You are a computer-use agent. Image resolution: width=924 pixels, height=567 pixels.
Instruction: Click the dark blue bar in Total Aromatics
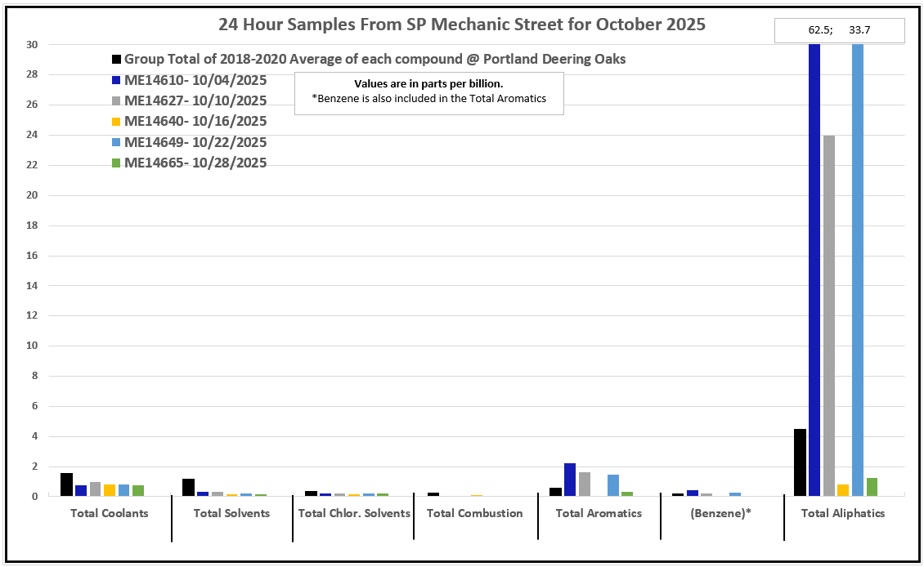tap(570, 480)
